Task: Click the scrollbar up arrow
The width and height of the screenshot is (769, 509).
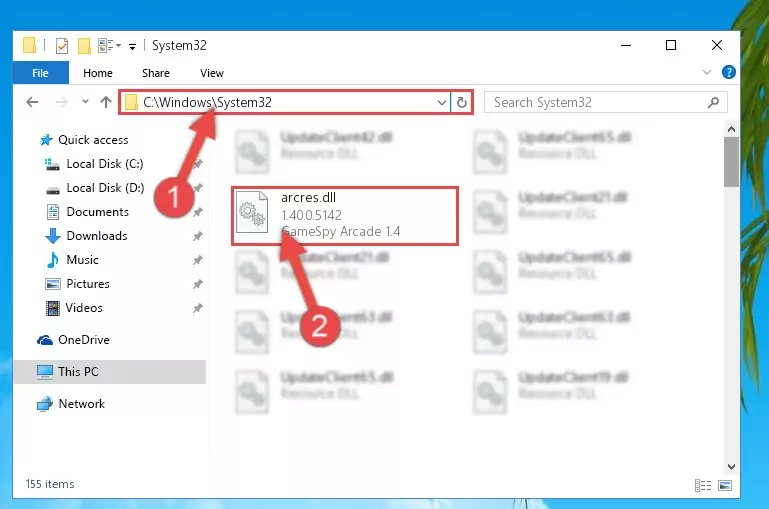Action: pos(731,129)
